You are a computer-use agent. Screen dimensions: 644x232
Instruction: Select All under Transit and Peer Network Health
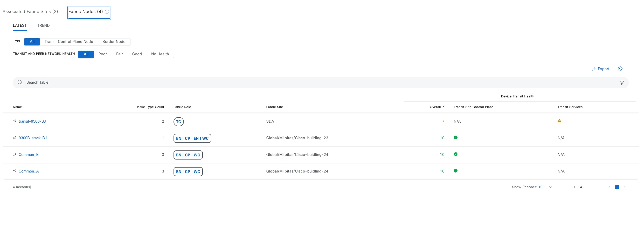pos(86,54)
